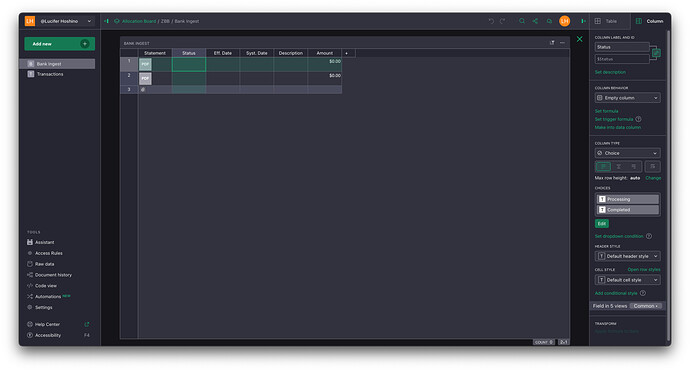
Task: Open the orange LH account avatar in the top bar
Action: tap(565, 21)
